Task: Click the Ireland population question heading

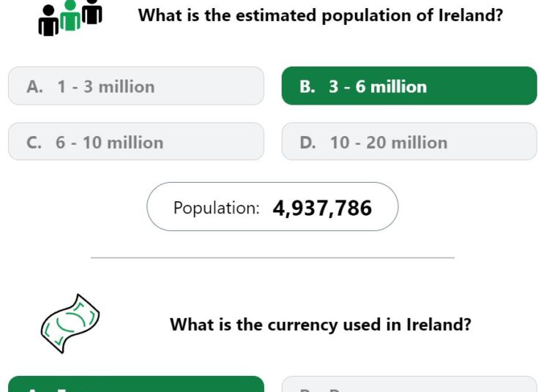Action: (x=321, y=16)
